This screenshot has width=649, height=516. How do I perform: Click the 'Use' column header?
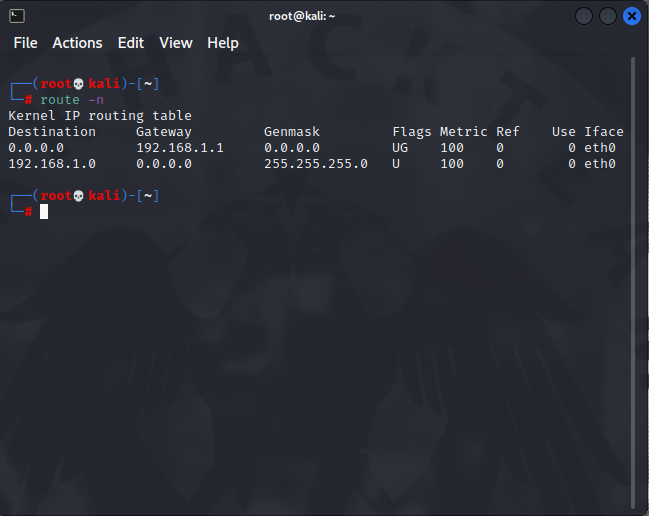pos(564,132)
